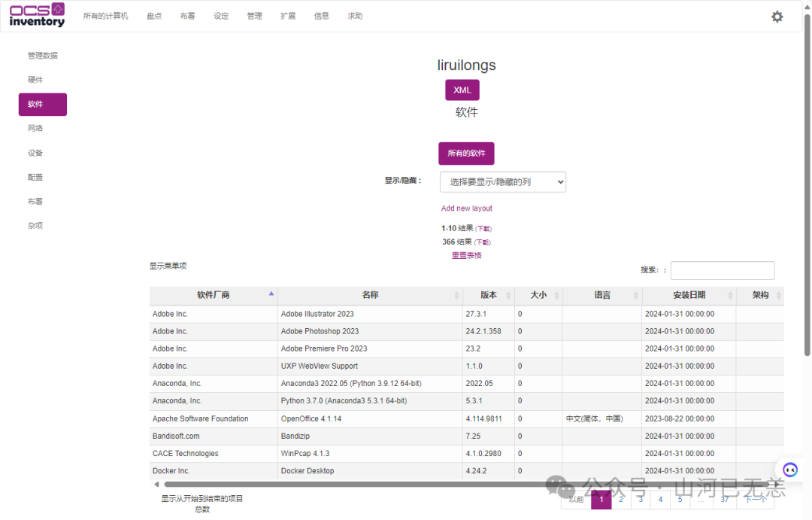The image size is (812, 520).
Task: Select Adobe Photoshop 2023 cell
Action: (370, 331)
